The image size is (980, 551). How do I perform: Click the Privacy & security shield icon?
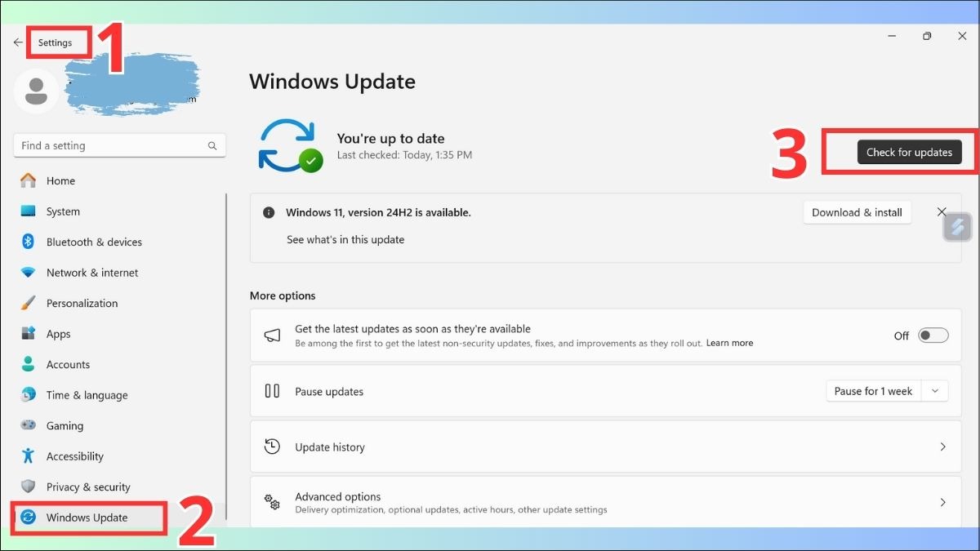[x=29, y=487]
